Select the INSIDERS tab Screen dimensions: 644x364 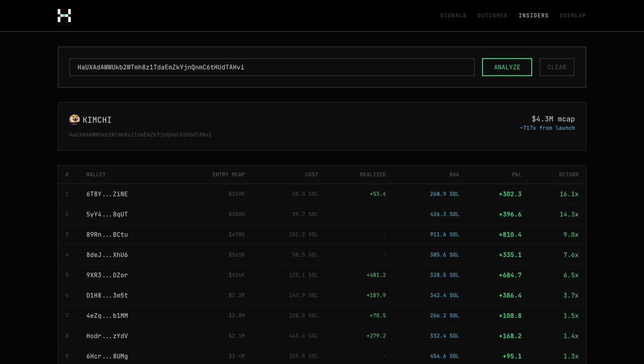click(x=533, y=16)
